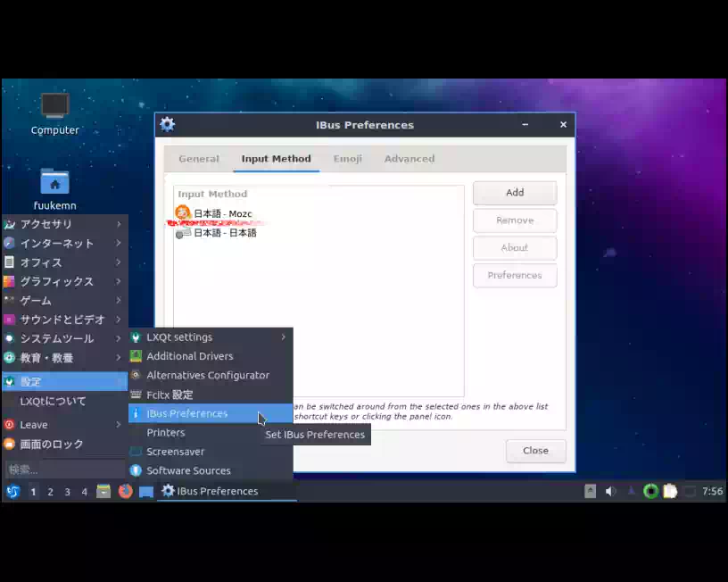Select the 日本語 - Mozc row

(x=318, y=213)
